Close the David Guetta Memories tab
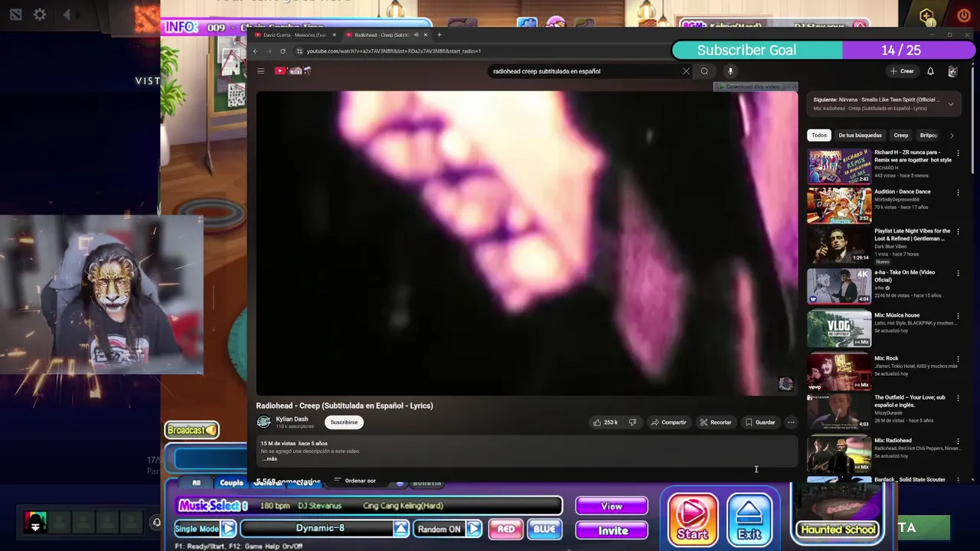 click(x=334, y=34)
